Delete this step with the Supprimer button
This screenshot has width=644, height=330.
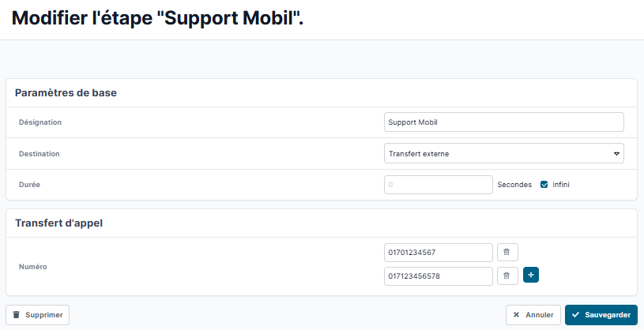pos(37,315)
